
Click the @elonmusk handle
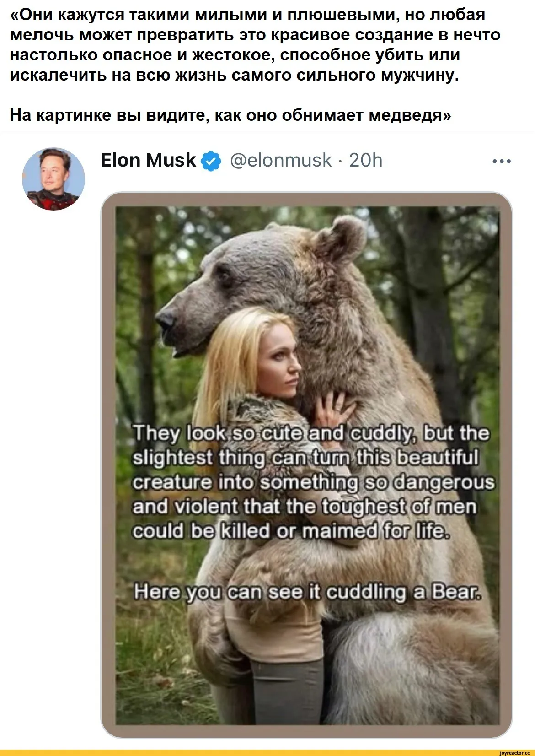280,160
